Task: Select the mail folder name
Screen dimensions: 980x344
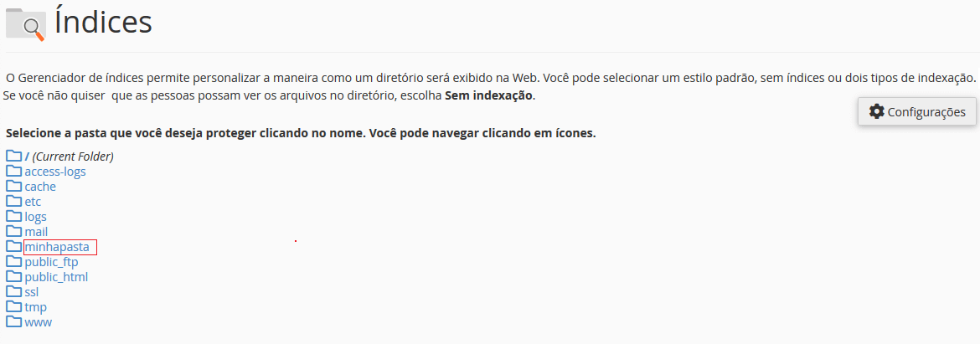Action: tap(36, 232)
